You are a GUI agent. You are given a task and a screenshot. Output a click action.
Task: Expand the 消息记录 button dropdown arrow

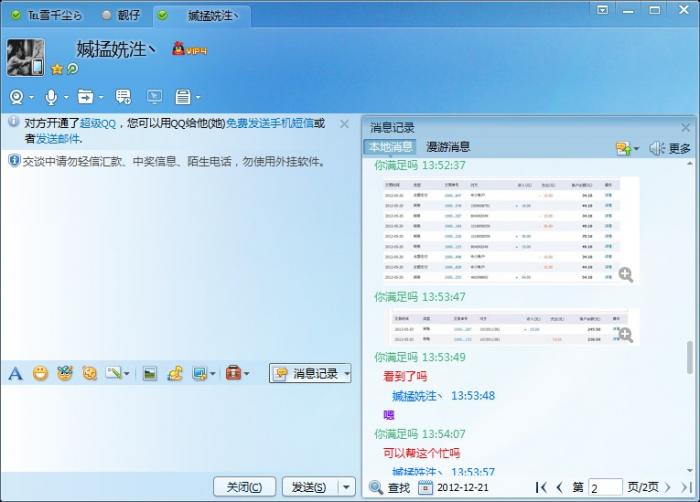pyautogui.click(x=347, y=373)
